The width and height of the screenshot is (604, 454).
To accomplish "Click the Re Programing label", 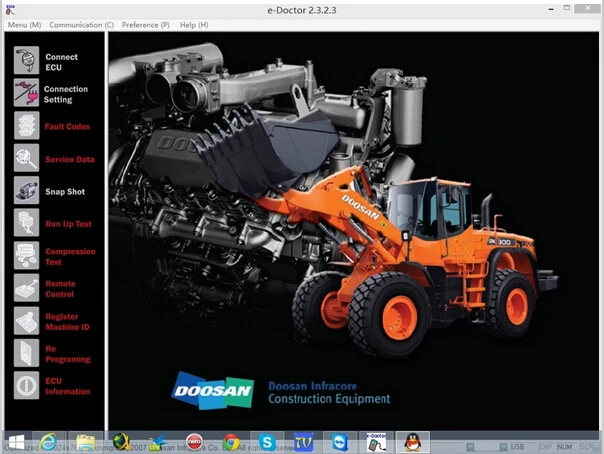I will 68,354.
